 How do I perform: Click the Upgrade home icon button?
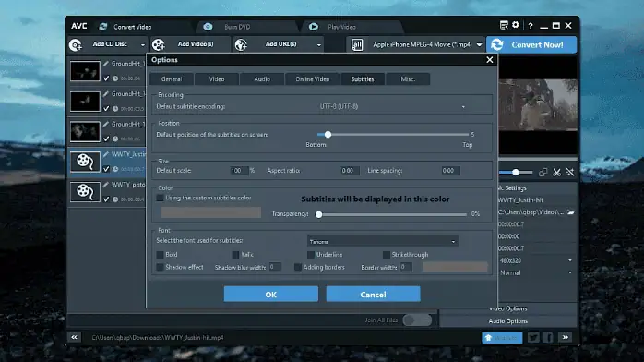tap(502, 338)
